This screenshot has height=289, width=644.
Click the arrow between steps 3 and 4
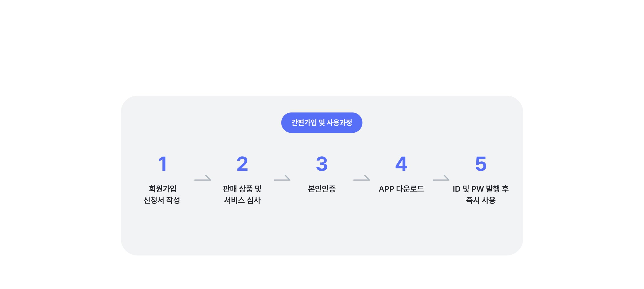pos(361,178)
